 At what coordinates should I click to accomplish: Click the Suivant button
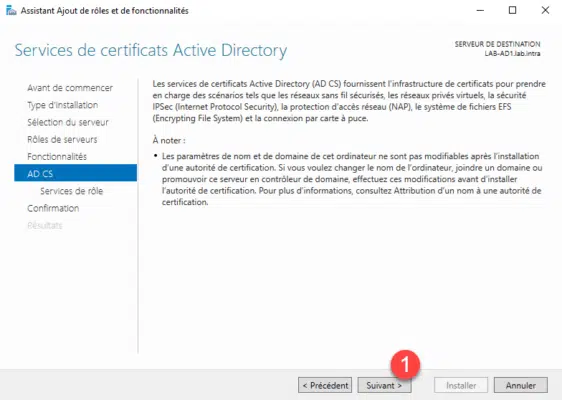[x=384, y=385]
